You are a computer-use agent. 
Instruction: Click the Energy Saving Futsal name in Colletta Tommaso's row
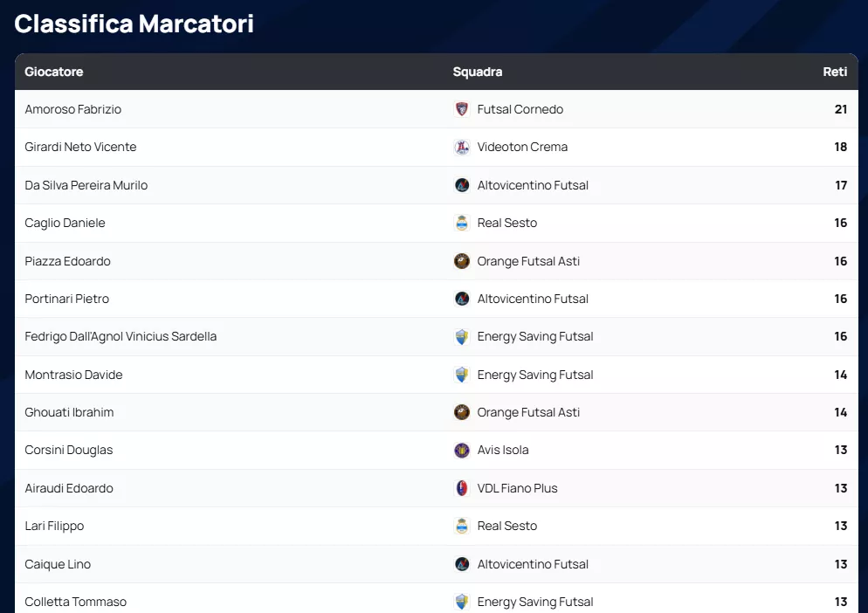pyautogui.click(x=535, y=602)
